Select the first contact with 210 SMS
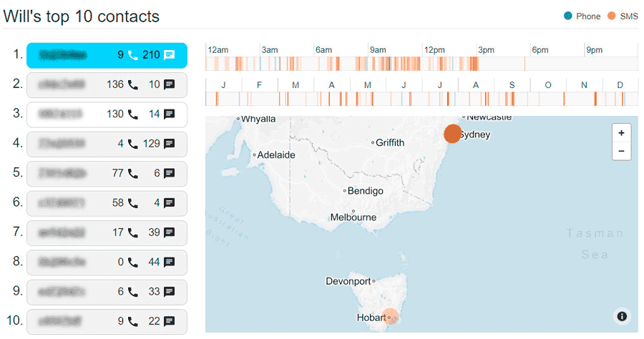The image size is (644, 339). [x=107, y=55]
